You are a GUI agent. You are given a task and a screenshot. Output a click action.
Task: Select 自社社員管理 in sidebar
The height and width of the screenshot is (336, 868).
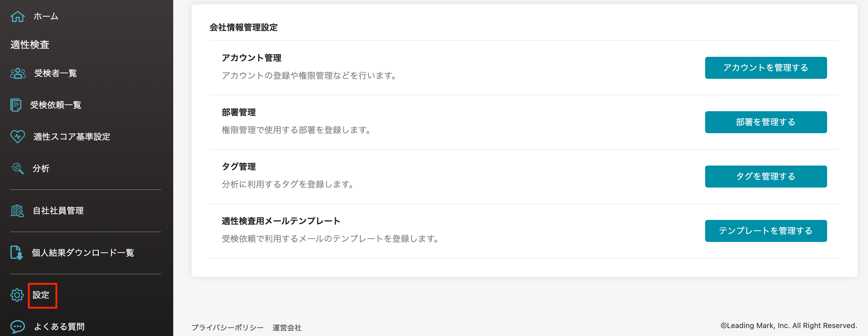58,210
